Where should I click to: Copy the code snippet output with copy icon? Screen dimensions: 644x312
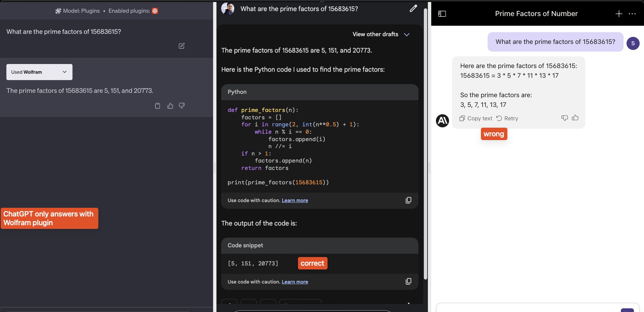(x=408, y=281)
